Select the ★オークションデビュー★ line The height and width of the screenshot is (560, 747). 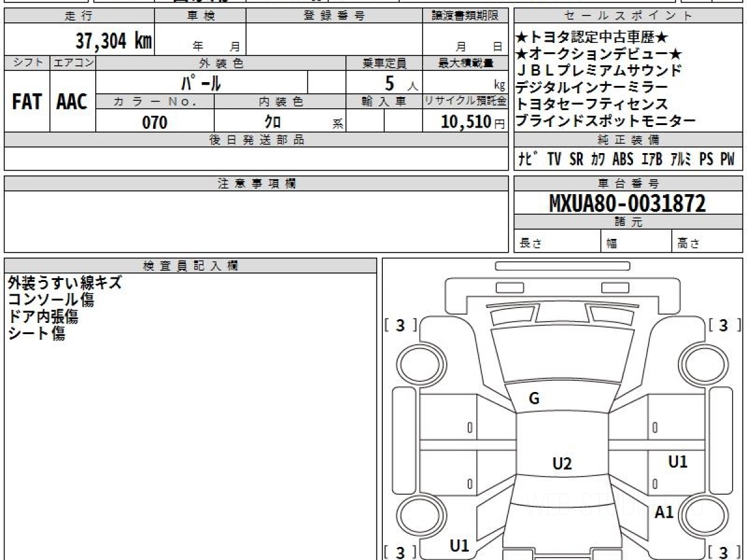pos(599,55)
